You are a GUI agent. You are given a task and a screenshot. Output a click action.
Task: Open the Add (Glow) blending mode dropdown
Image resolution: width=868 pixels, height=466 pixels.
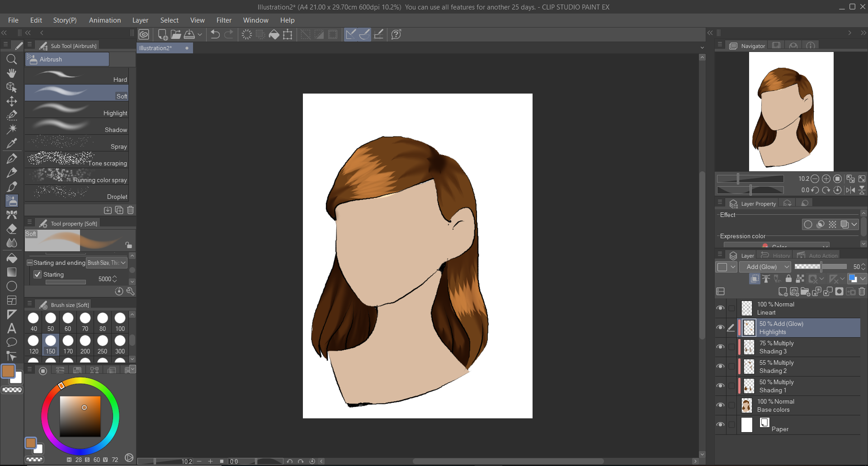tap(765, 267)
